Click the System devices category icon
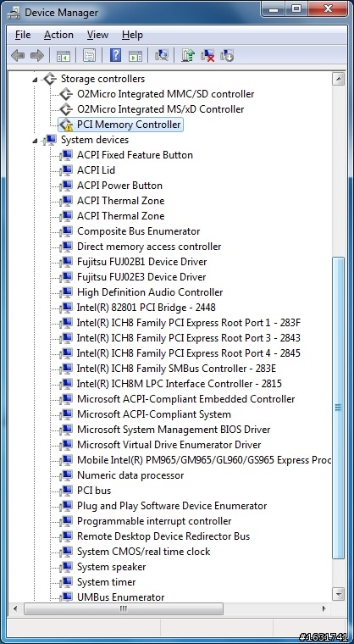The height and width of the screenshot is (644, 354). [x=50, y=140]
